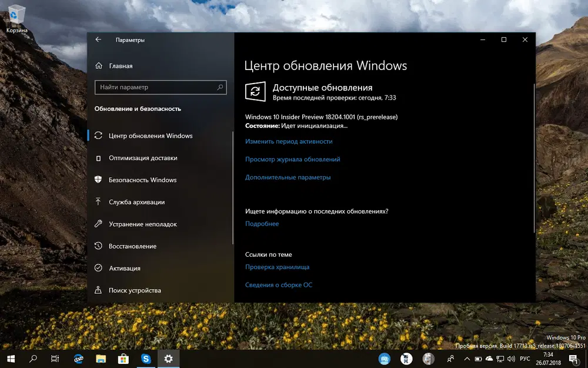
Task: Expand hidden icons in the system tray
Action: [466, 359]
